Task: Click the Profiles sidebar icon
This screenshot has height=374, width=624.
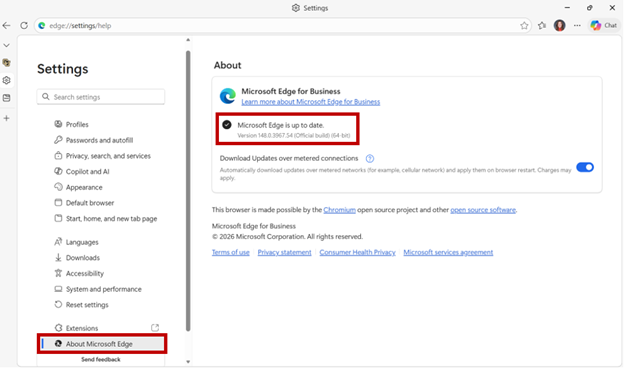Action: click(58, 124)
